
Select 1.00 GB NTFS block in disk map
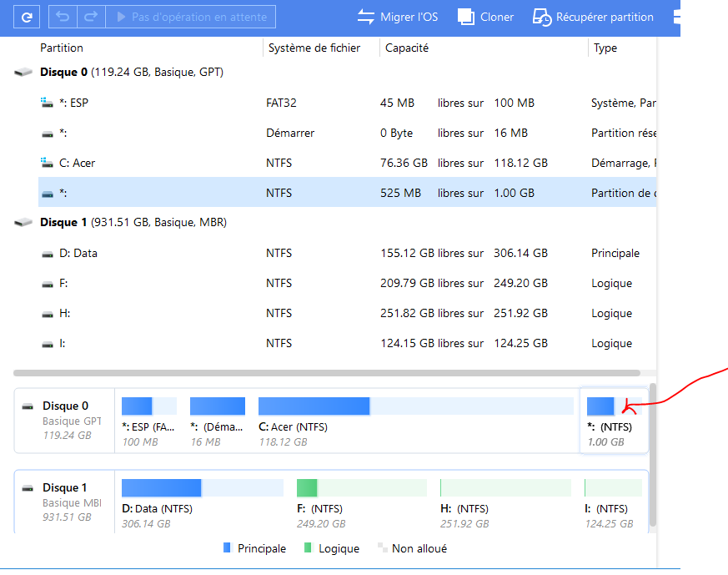tap(615, 421)
